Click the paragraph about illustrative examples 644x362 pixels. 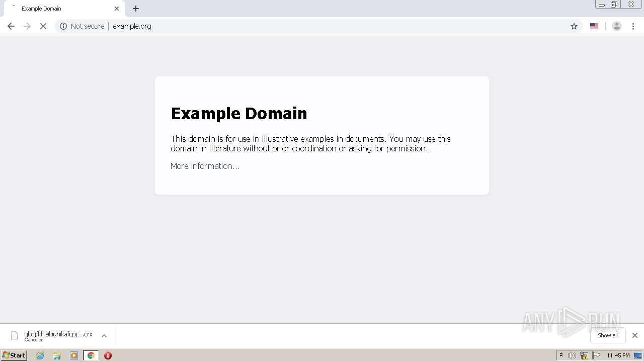pos(310,143)
